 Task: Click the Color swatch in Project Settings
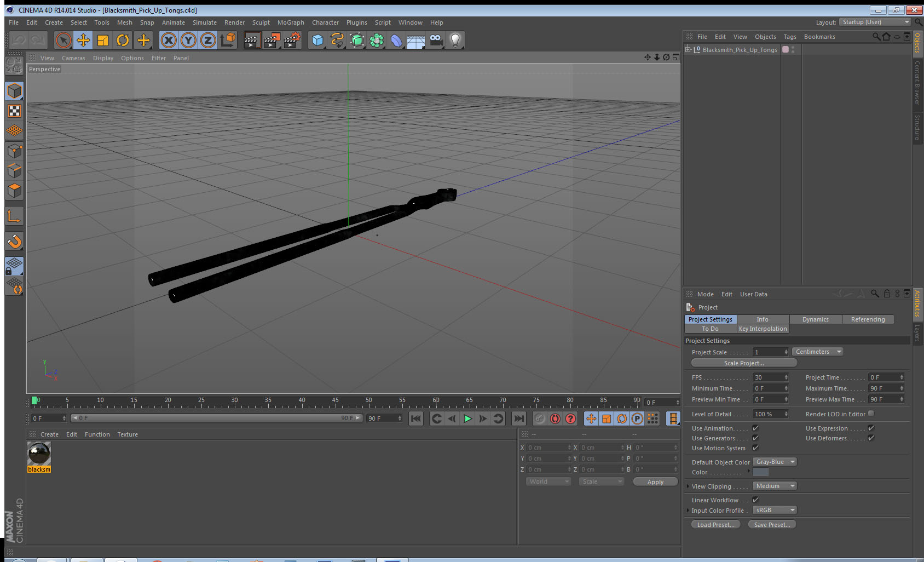760,472
